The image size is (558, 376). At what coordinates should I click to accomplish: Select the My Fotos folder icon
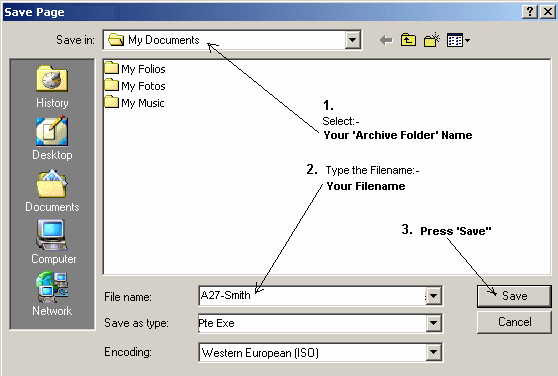(111, 85)
